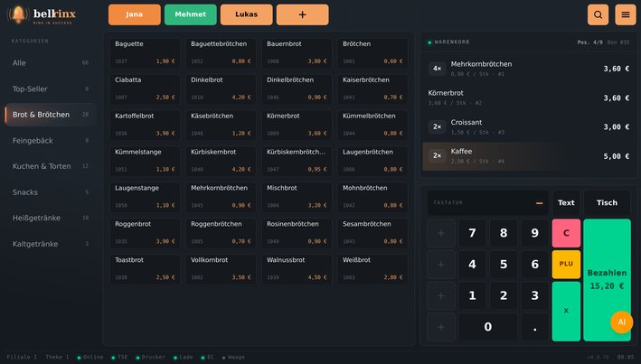Image resolution: width=641 pixels, height=364 pixels.
Task: Add new cashier with plus tab
Action: click(x=303, y=14)
